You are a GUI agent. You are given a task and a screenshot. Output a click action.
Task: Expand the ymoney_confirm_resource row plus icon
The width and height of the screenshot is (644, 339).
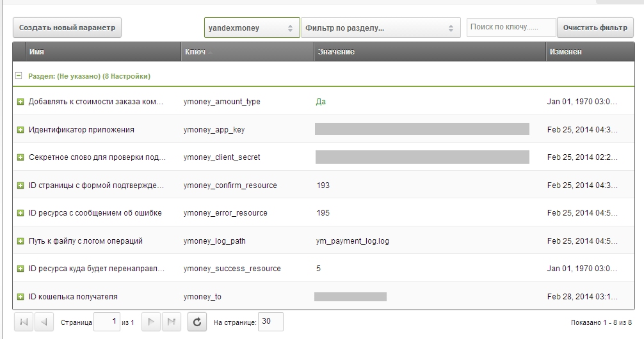20,185
